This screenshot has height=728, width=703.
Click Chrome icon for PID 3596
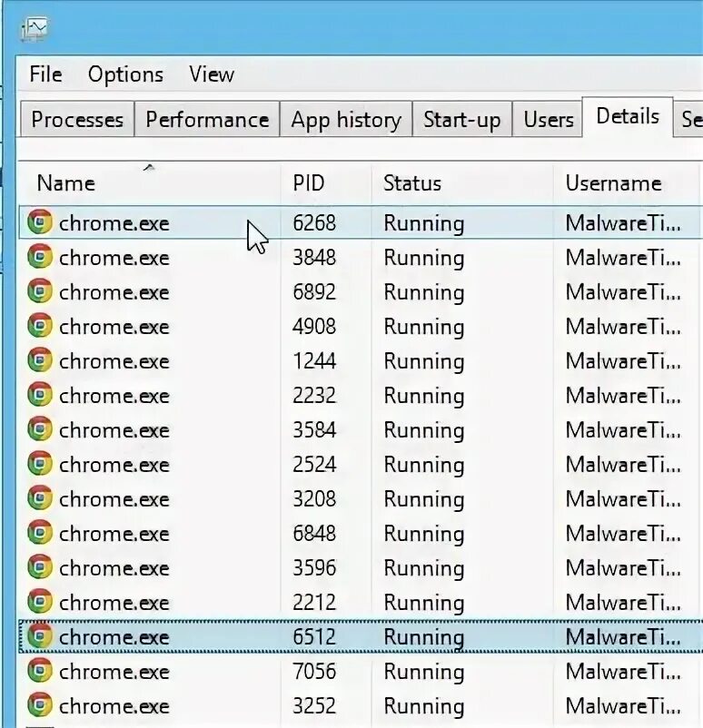click(40, 567)
